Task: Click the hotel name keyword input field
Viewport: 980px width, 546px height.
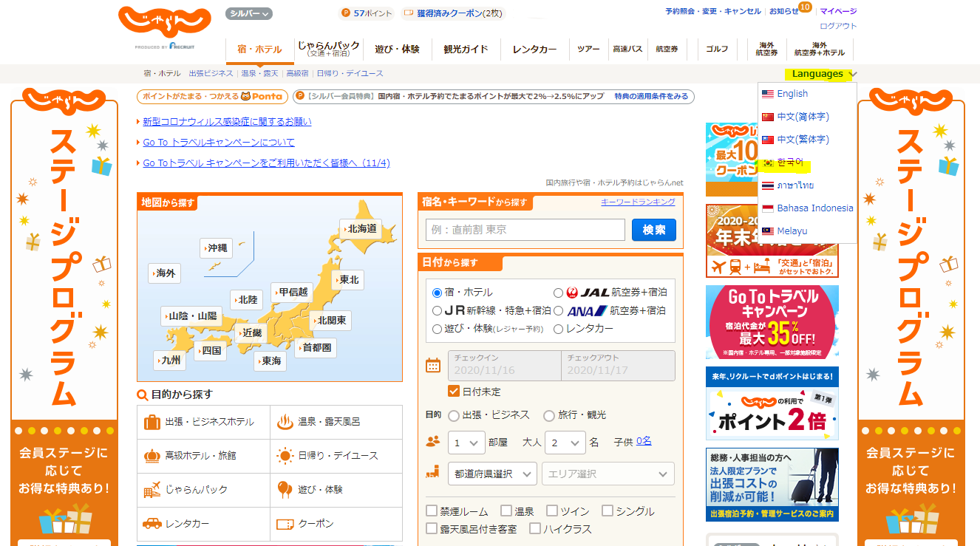Action: tap(525, 230)
